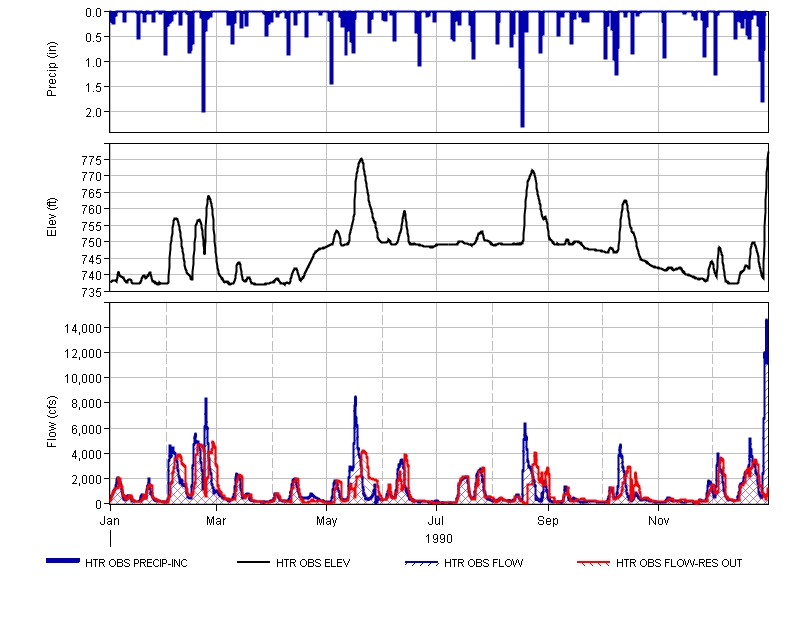Click the 2.0 inch precipitation bar in February

tap(203, 62)
